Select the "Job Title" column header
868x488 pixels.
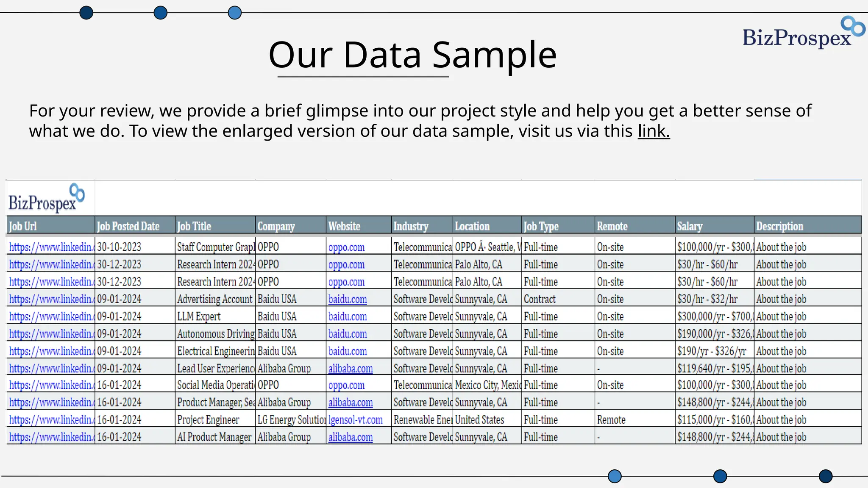[x=215, y=226]
